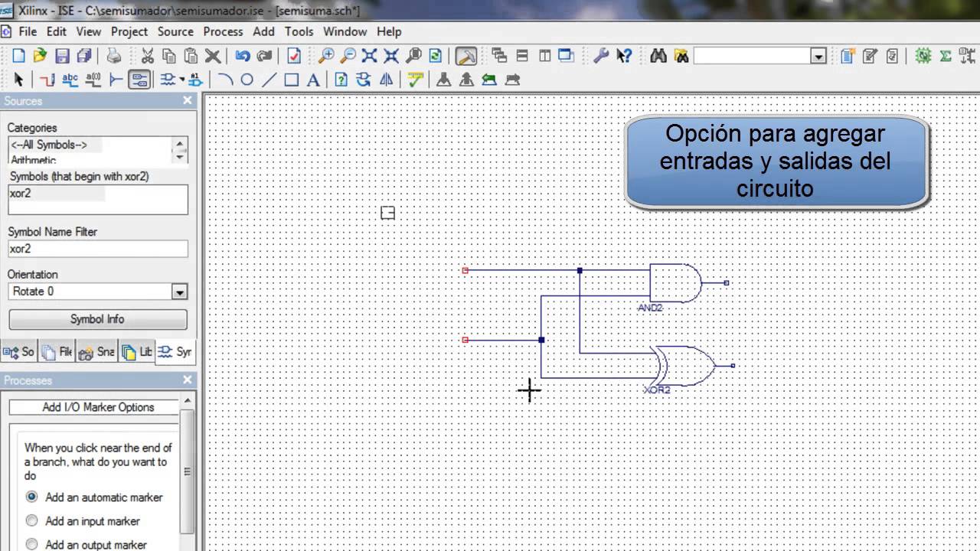Screen dimensions: 980x551
Task: Select the Add Wire tool
Action: tap(47, 80)
